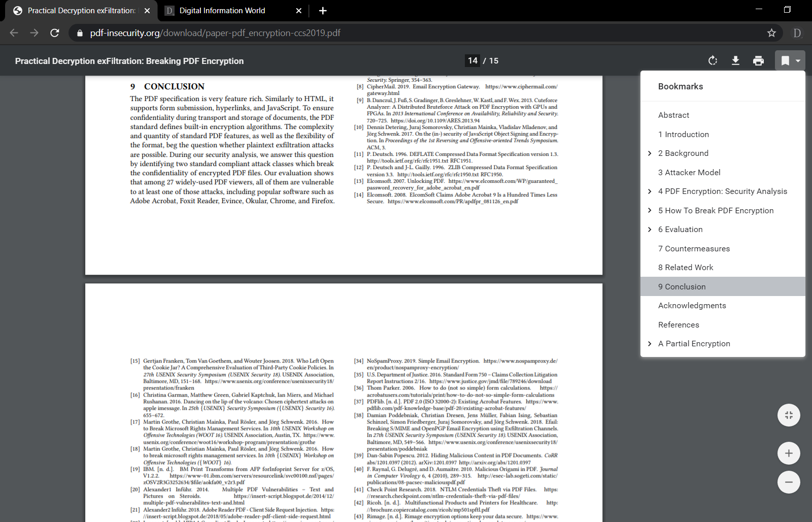
Task: Switch to the Digital Information World tab
Action: tap(223, 10)
